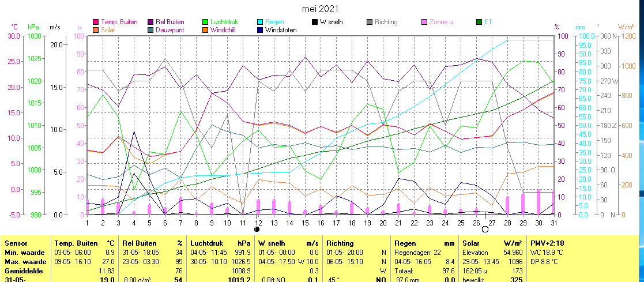Click the Windchill orange legend swatch

coord(205,30)
